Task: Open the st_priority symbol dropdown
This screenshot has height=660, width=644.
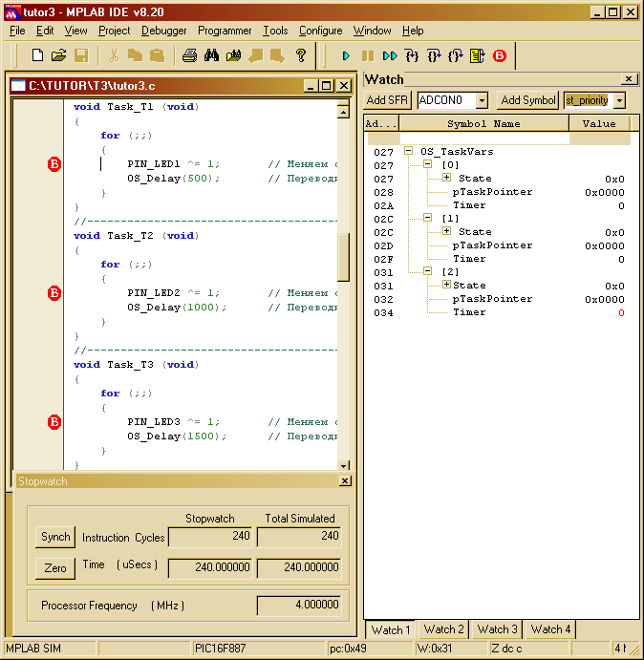Action: click(x=619, y=100)
